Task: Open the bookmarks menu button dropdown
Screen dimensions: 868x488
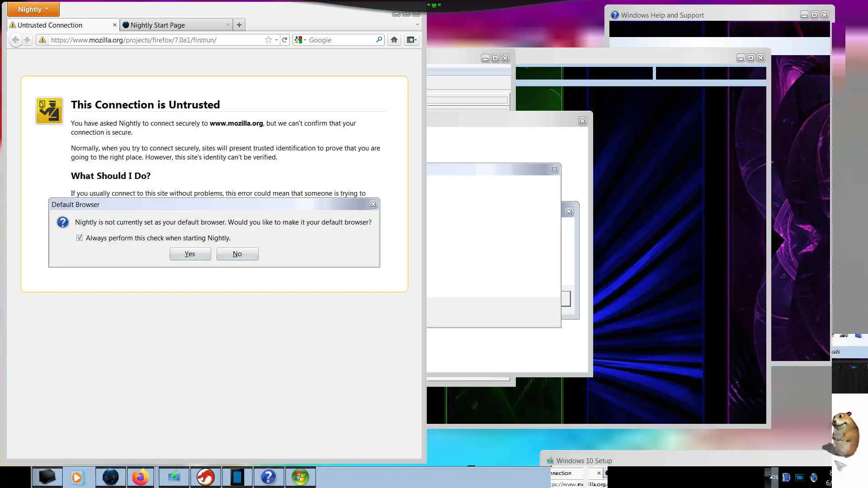Action: [x=411, y=40]
